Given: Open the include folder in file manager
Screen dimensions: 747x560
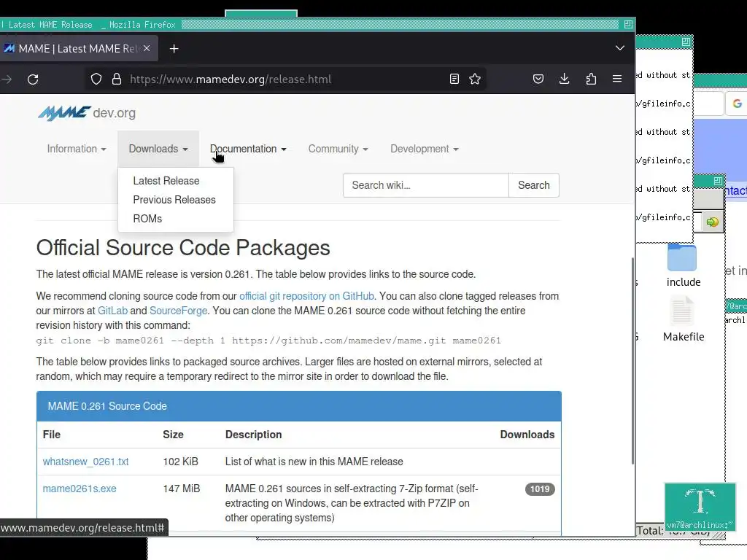Looking at the screenshot, I should pyautogui.click(x=683, y=265).
